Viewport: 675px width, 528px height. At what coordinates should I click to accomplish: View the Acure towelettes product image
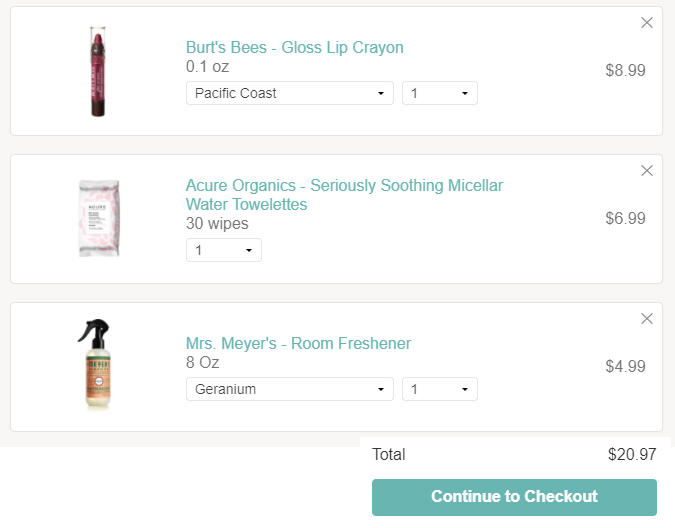tap(99, 218)
